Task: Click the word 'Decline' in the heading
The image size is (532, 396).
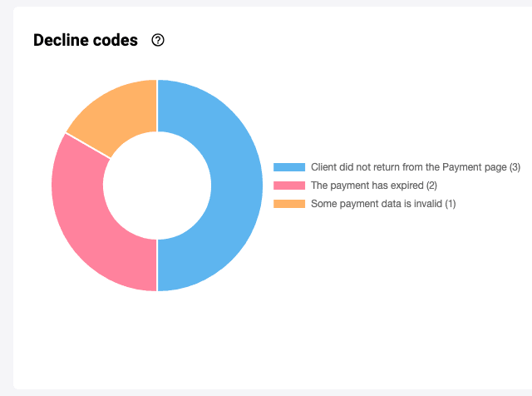Action: coord(62,40)
